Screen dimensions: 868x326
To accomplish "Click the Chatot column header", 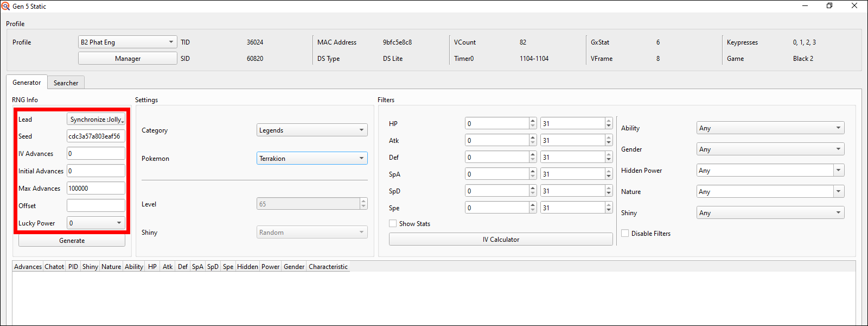I will click(54, 266).
